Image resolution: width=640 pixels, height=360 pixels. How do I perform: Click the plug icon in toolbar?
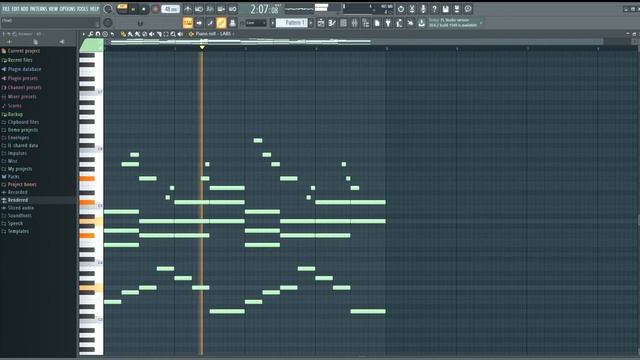[x=388, y=23]
